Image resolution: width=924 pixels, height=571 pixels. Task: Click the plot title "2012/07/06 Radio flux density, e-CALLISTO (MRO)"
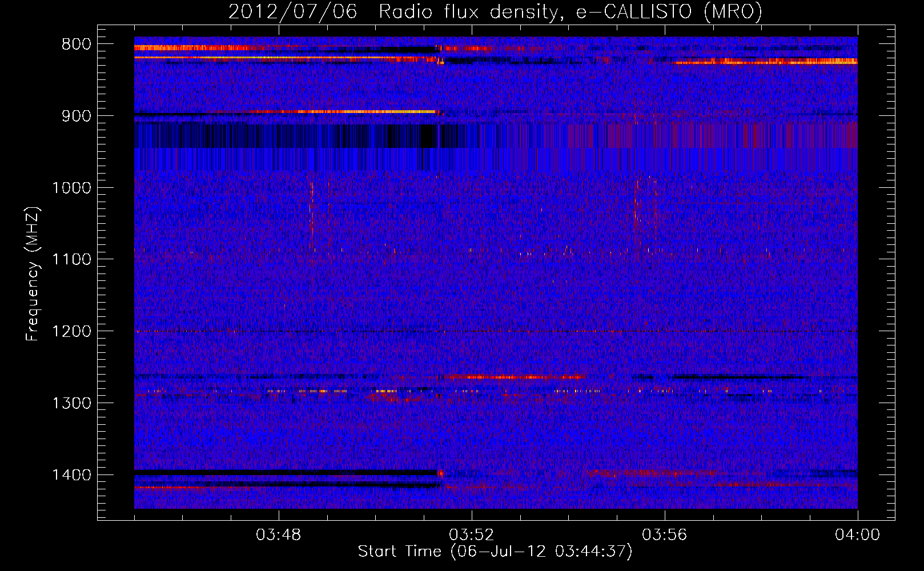[x=495, y=11]
